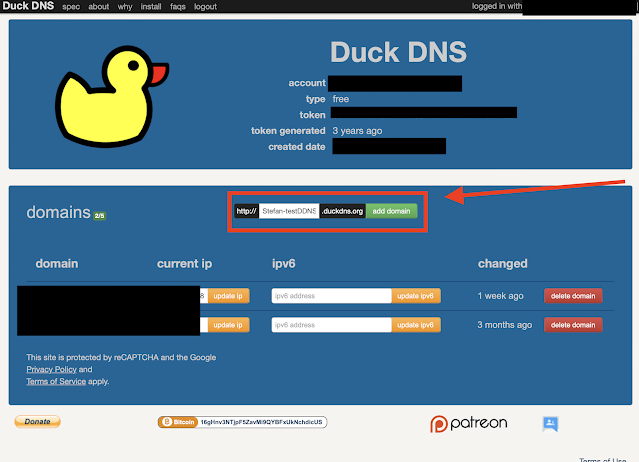The image size is (639, 462).
Task: Open the Patreon logo link
Action: [x=469, y=424]
